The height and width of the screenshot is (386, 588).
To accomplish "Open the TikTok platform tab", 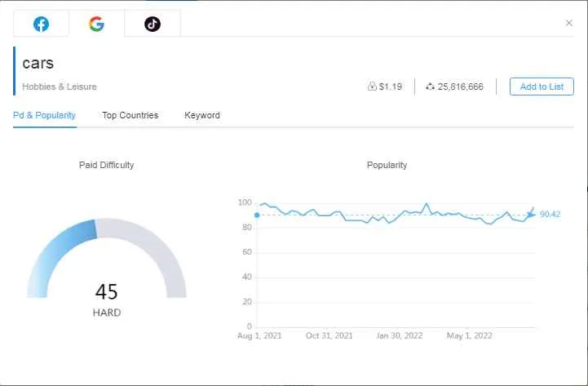I will coord(153,24).
